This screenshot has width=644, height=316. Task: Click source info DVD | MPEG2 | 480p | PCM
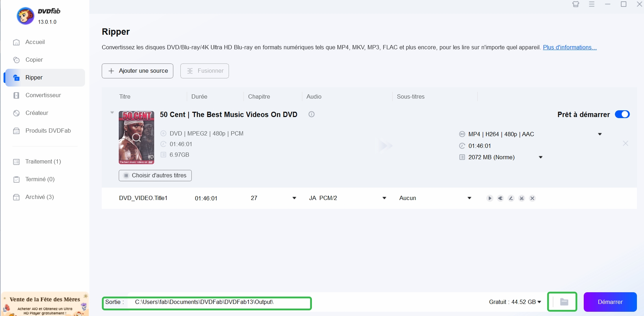206,133
